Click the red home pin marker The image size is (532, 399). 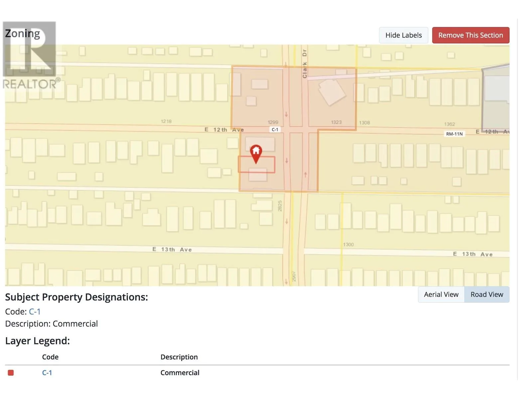[x=256, y=153]
